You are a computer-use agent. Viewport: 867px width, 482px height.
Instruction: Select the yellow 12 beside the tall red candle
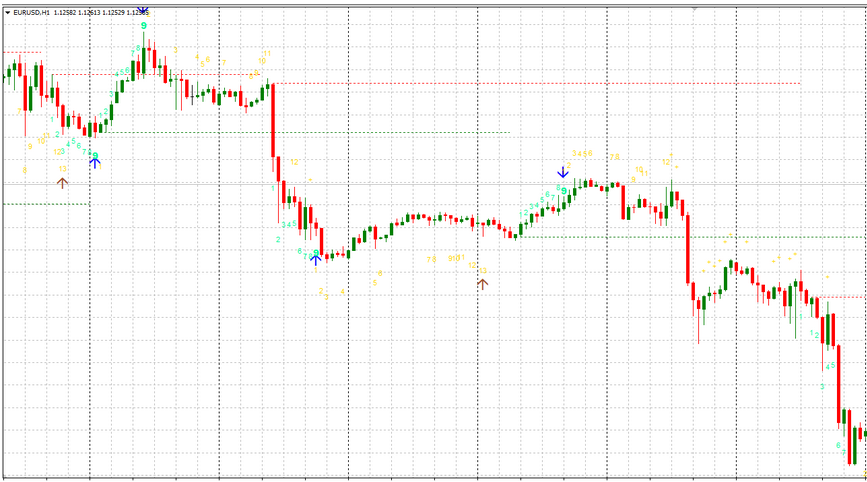294,162
